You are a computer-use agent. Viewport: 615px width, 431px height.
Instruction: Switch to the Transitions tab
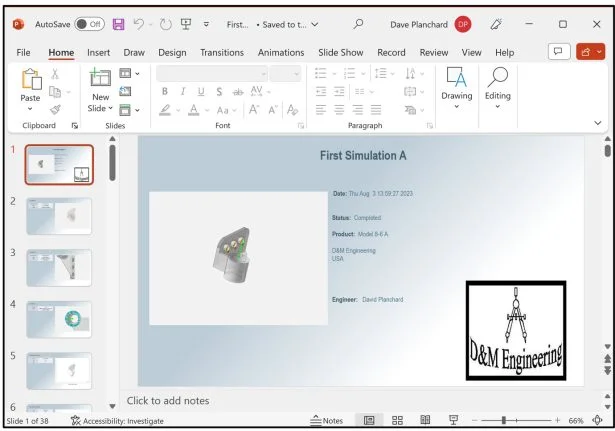point(222,52)
